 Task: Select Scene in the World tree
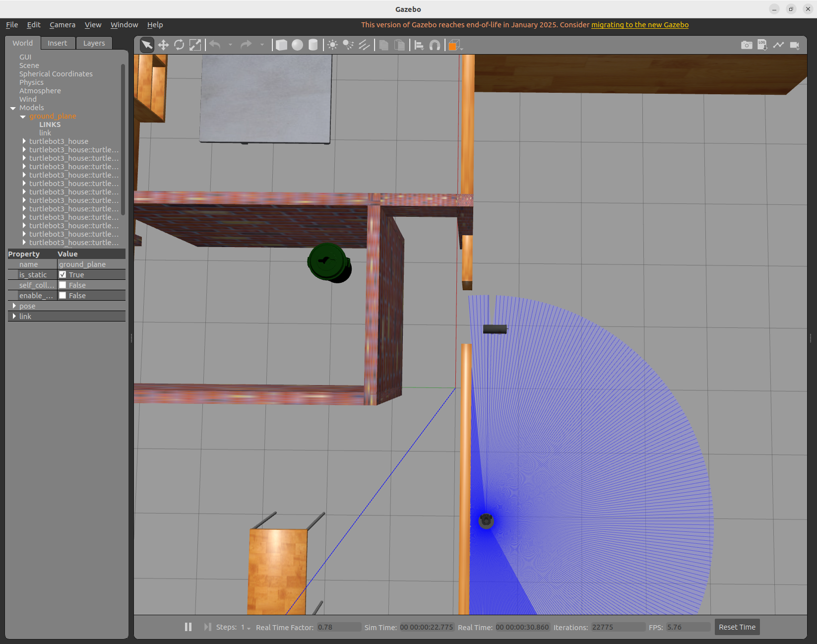tap(29, 65)
